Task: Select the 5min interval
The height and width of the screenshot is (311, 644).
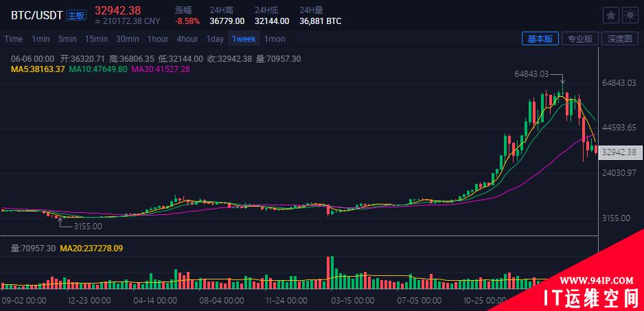Action: click(x=67, y=39)
